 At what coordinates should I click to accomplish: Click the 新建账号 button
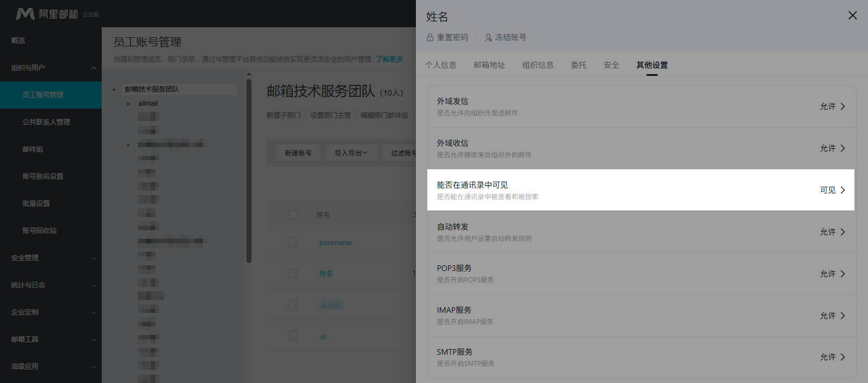pyautogui.click(x=298, y=153)
